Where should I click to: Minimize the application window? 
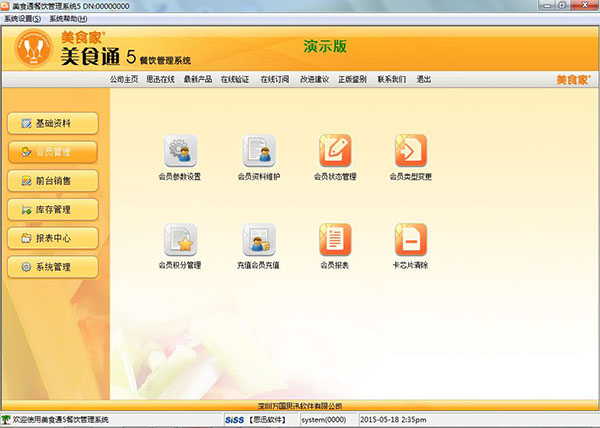548,5
